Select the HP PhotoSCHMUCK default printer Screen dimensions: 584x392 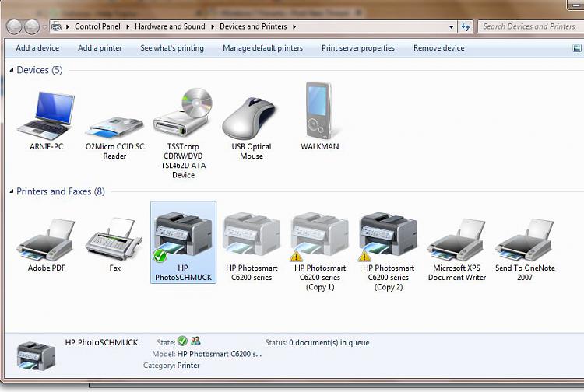(183, 243)
